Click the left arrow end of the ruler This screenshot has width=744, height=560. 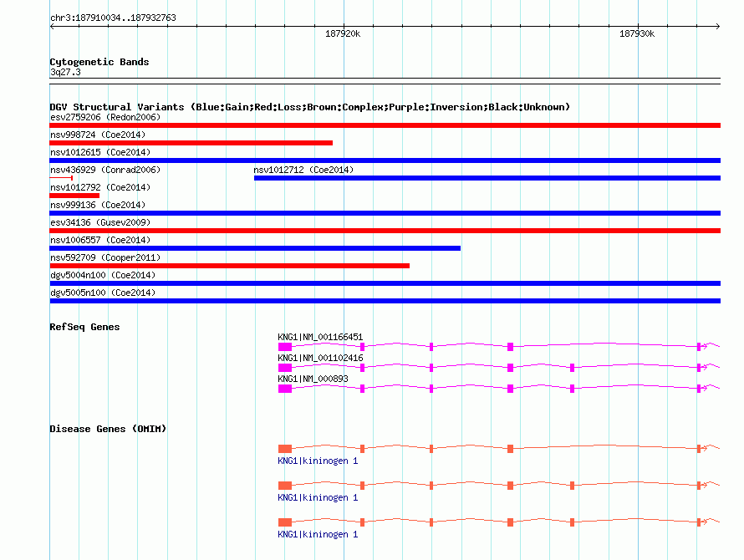(52, 26)
